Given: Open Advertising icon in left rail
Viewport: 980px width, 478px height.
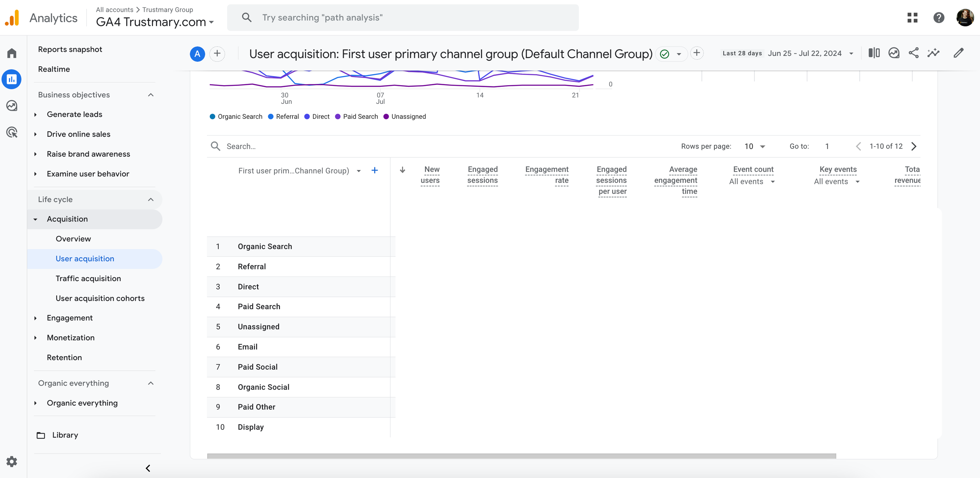Looking at the screenshot, I should (12, 132).
